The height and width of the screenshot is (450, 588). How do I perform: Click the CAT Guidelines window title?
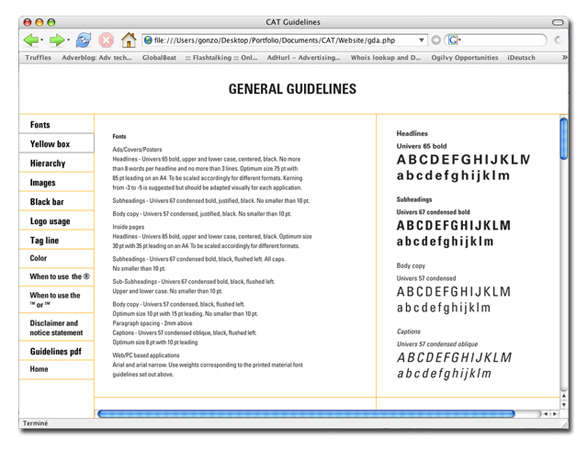tap(293, 22)
